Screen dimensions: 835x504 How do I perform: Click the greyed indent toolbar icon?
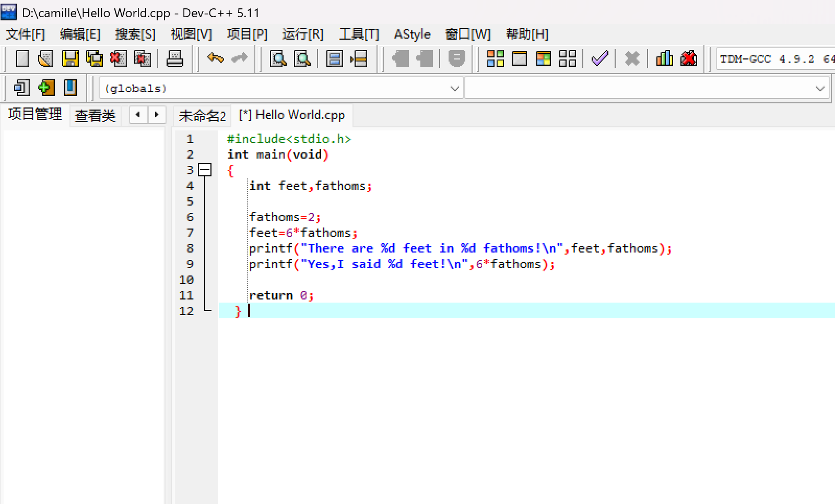click(x=401, y=58)
